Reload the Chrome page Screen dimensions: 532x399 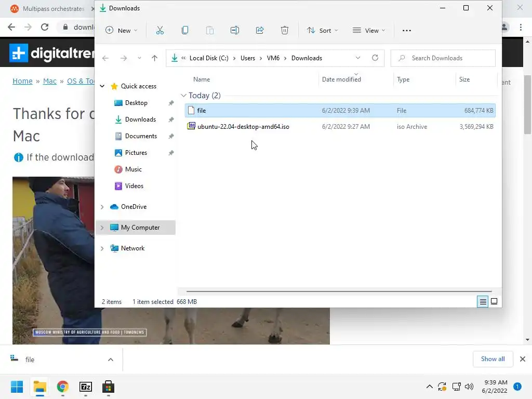45,27
